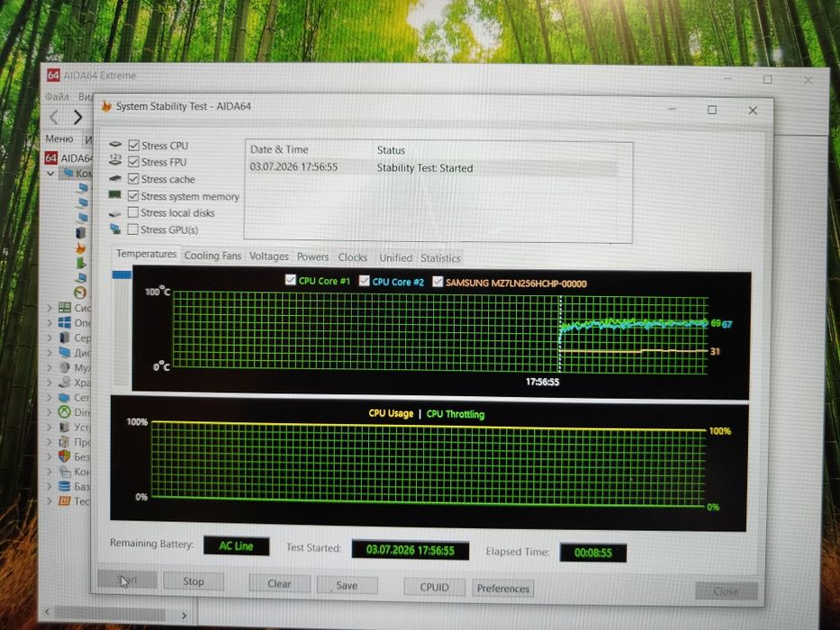This screenshot has height=630, width=840.
Task: Uncheck the Stress FPU checkbox
Action: 134,162
